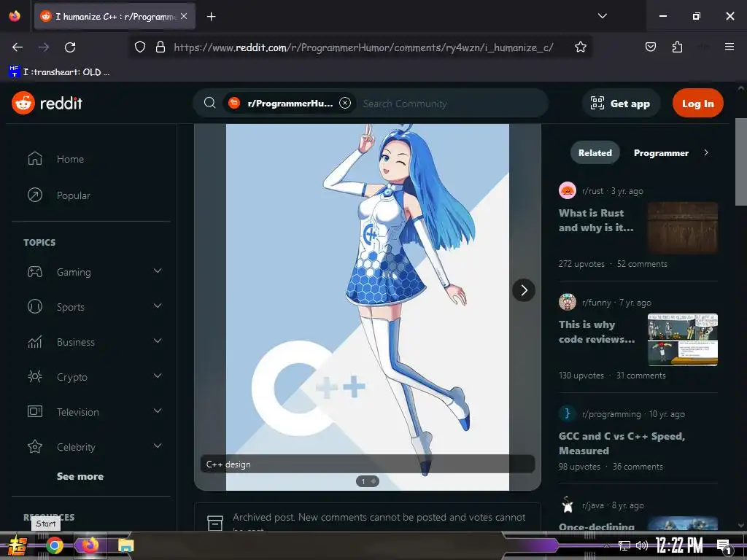Select the Related tab
Screen dimensions: 747x560
(595, 153)
